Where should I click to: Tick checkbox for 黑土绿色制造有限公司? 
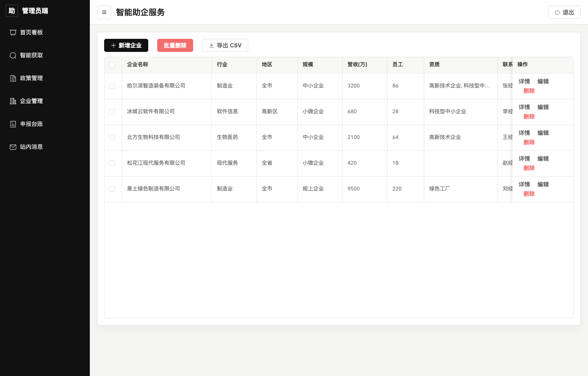(x=112, y=189)
